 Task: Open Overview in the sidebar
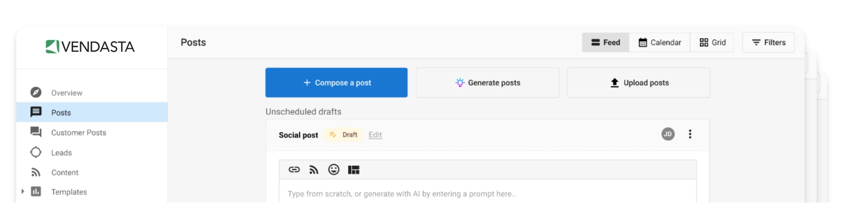coord(66,93)
